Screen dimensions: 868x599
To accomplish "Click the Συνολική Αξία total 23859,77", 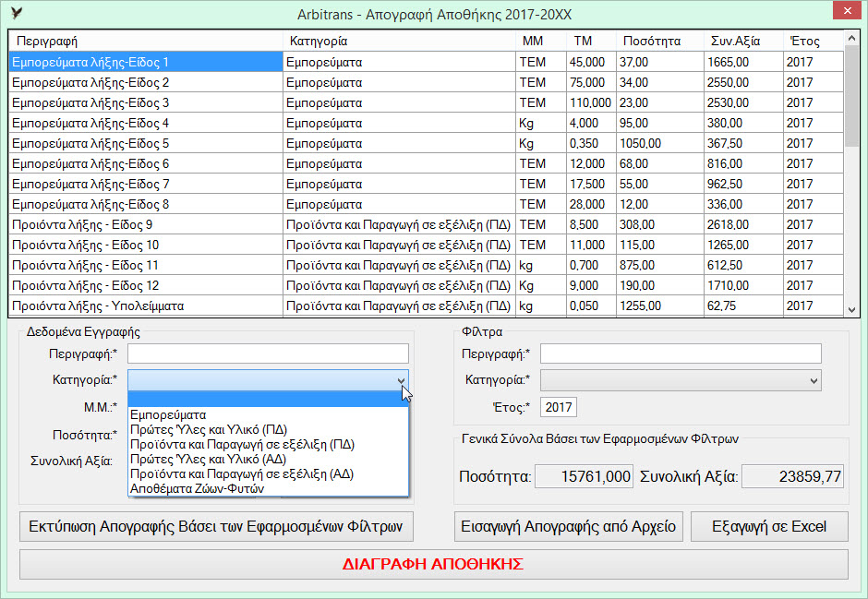I will (x=792, y=477).
